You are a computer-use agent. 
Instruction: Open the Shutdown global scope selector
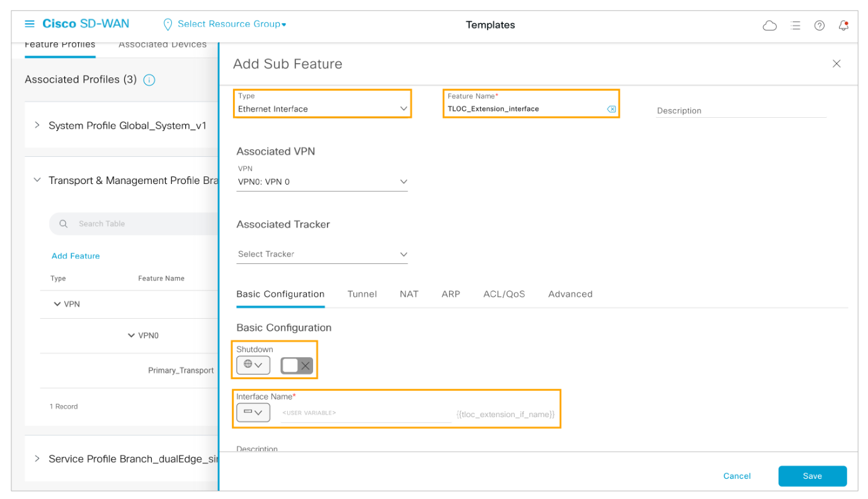pos(253,365)
